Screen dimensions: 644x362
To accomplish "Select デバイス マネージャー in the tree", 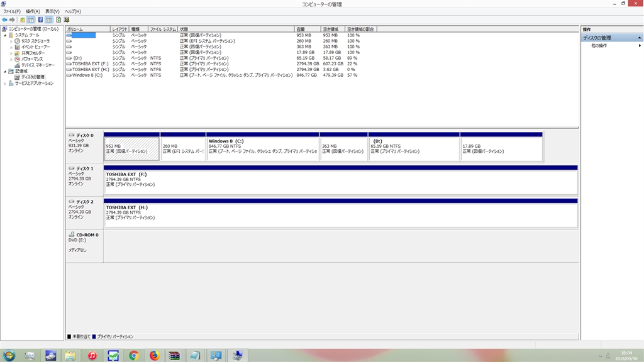I will [38, 65].
